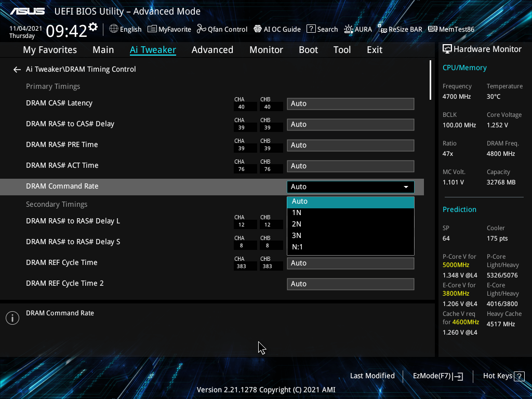The image size is (532, 399).
Task: Select Auto in Command Rate list
Action: pyautogui.click(x=351, y=202)
